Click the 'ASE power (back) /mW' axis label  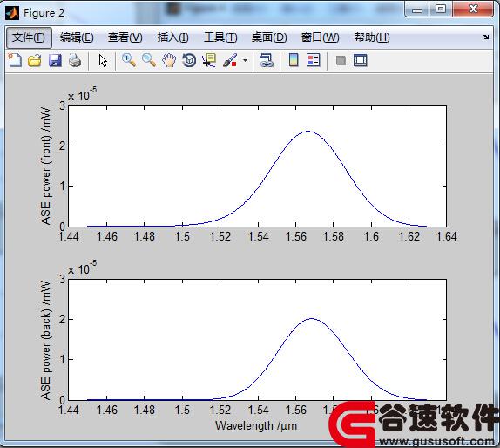pyautogui.click(x=45, y=340)
